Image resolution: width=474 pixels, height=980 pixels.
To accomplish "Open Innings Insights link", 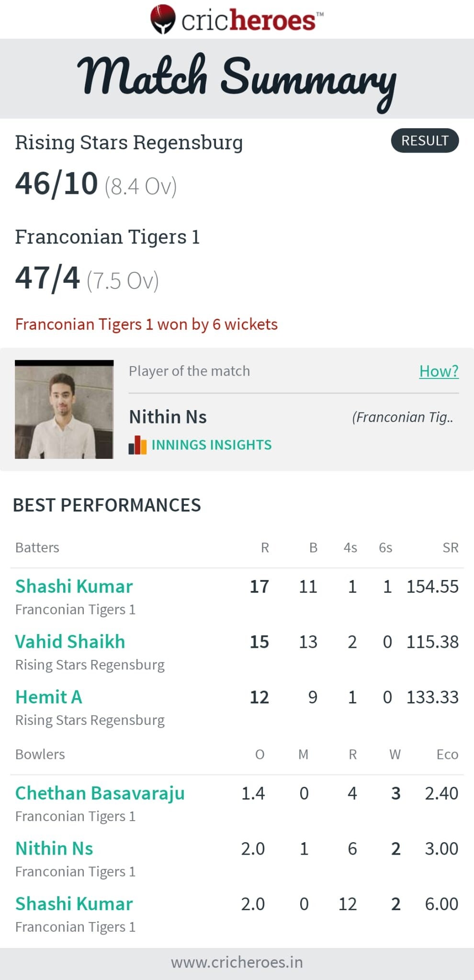I will coord(211,445).
